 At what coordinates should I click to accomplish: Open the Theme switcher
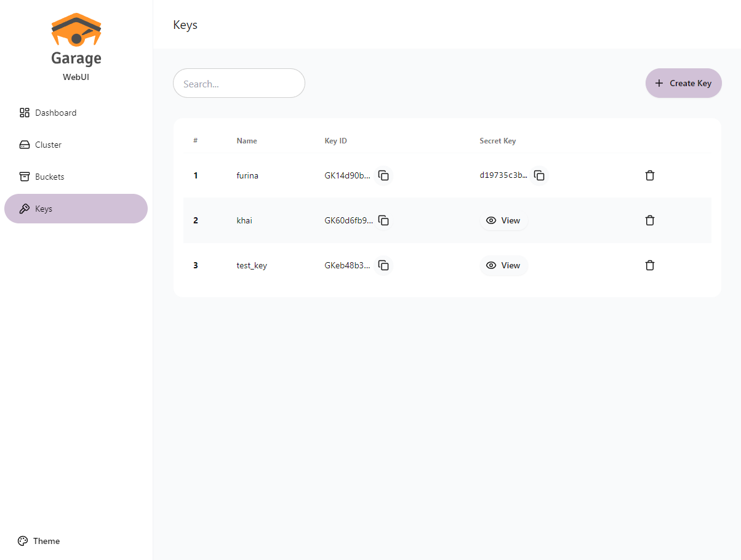(39, 541)
